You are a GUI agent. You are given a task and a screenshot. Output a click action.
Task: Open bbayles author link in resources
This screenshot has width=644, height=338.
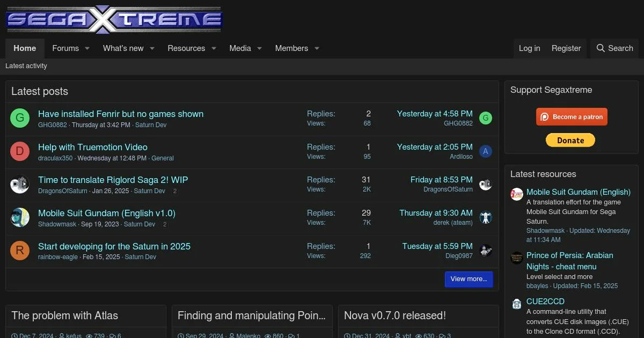[x=537, y=286]
